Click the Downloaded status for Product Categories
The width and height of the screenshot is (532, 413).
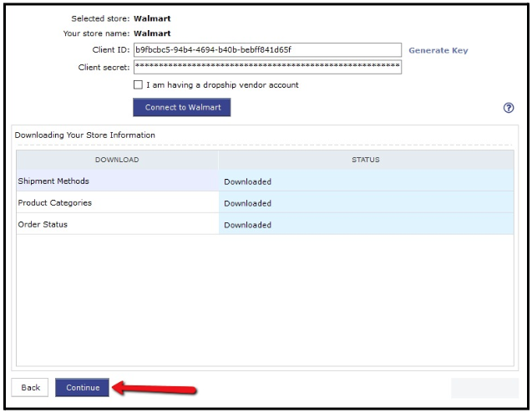pyautogui.click(x=247, y=203)
